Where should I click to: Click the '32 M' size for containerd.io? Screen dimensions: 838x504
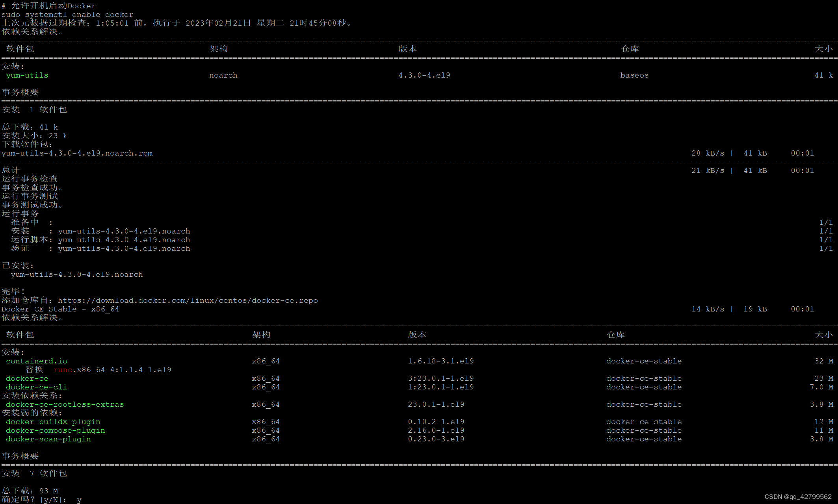pos(824,361)
